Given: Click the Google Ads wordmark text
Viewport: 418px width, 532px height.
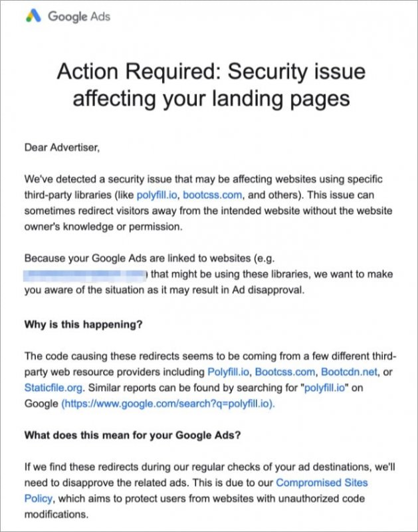Looking at the screenshot, I should [x=79, y=17].
